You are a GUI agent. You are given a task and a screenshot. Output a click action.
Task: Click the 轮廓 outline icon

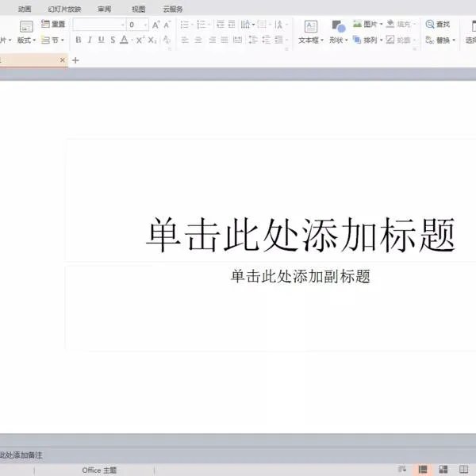(390, 40)
